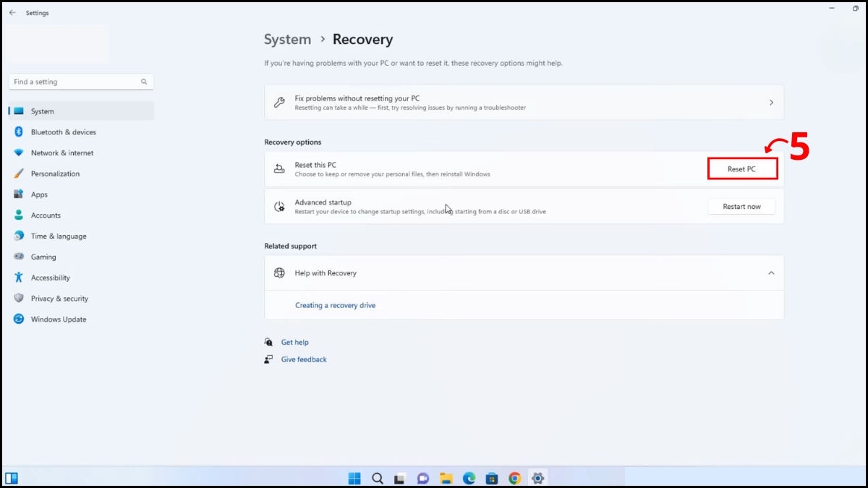Image resolution: width=868 pixels, height=488 pixels.
Task: Open Time & language settings
Action: coord(58,236)
